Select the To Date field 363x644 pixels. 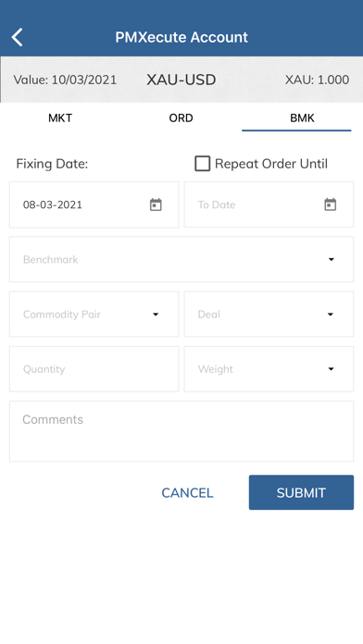click(x=269, y=204)
